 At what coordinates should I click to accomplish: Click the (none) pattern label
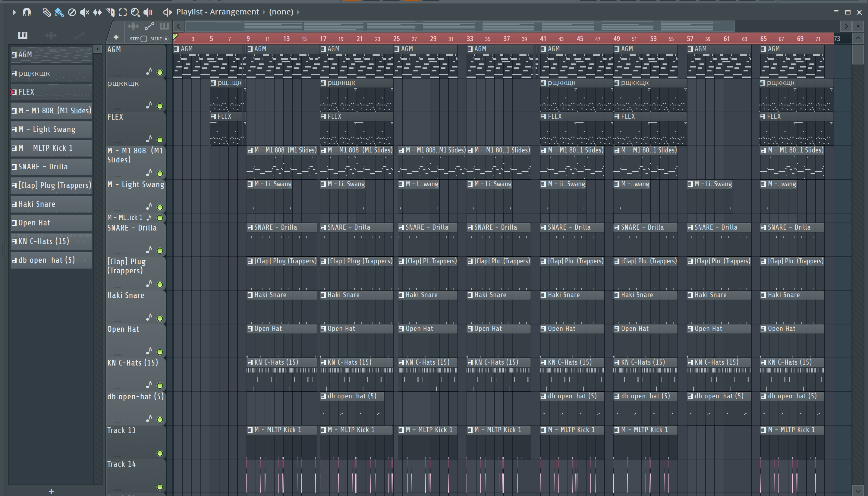point(281,12)
